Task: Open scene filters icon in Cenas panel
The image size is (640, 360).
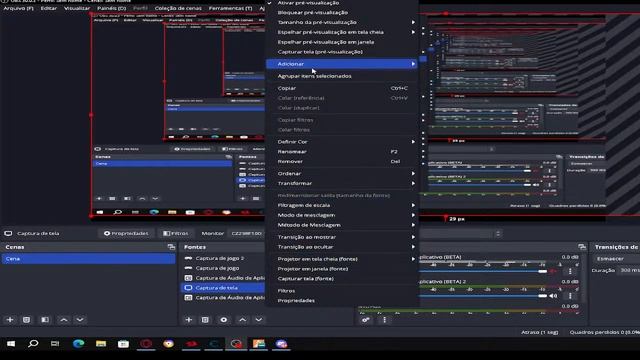Action: click(45, 320)
